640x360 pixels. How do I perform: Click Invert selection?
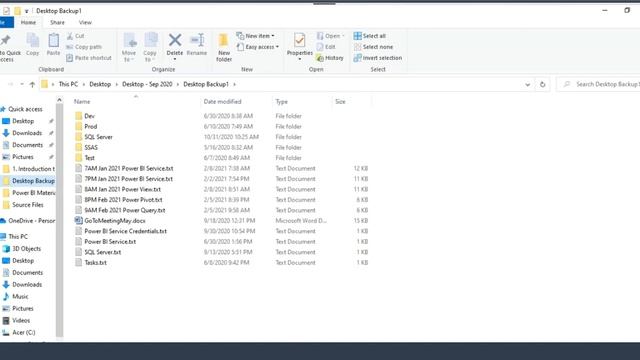click(x=378, y=58)
